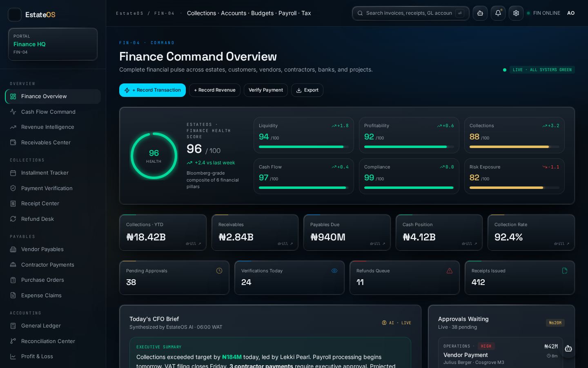Go to Revenue Intelligence page
The height and width of the screenshot is (368, 588).
tap(53, 127)
